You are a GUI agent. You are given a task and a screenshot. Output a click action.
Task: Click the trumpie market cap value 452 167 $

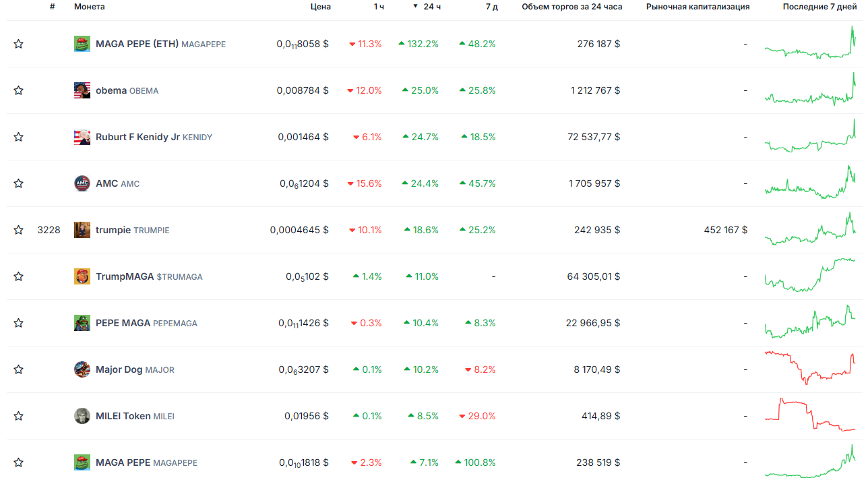[x=726, y=230]
